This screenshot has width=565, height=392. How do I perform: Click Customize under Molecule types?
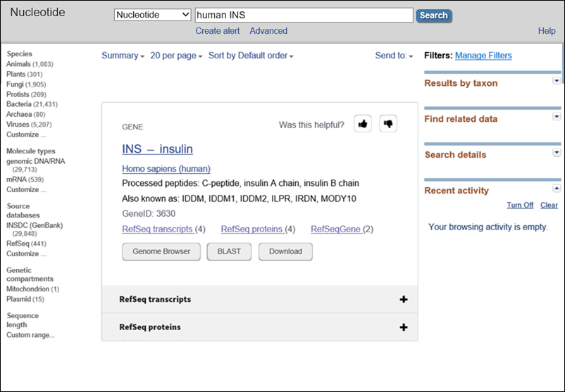[26, 189]
